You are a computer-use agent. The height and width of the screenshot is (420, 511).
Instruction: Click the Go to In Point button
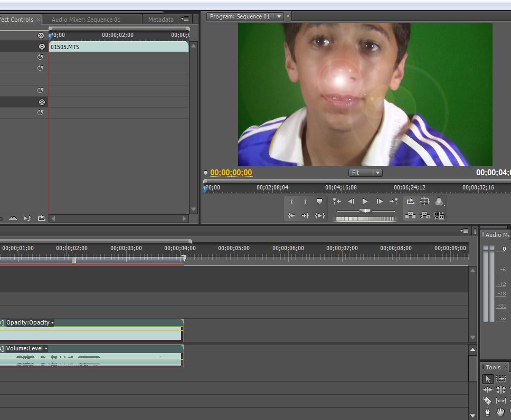coord(292,215)
